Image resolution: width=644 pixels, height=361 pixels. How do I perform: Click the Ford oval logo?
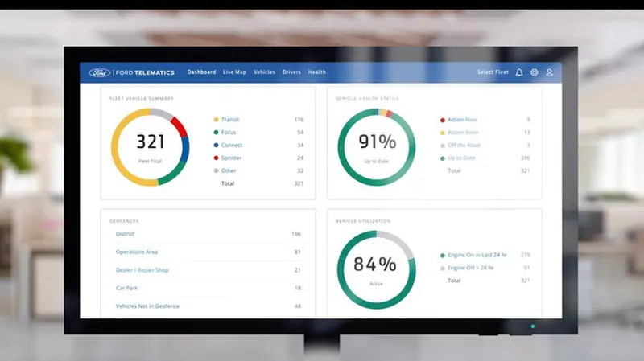[x=100, y=72]
